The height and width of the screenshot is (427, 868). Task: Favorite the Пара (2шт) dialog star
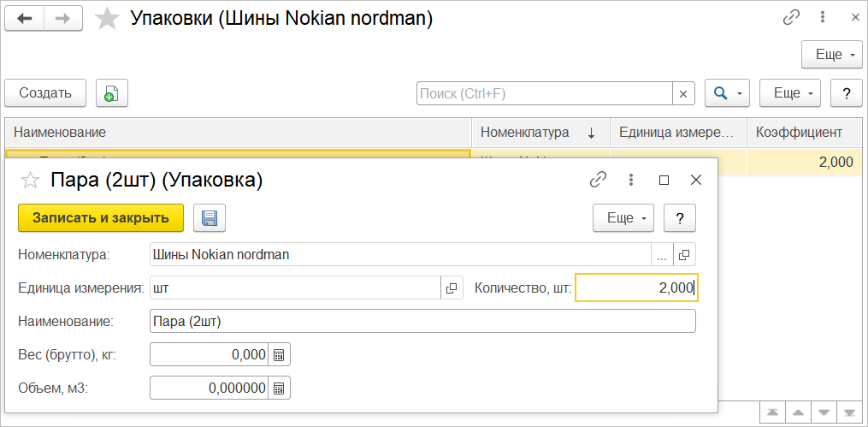pyautogui.click(x=31, y=180)
